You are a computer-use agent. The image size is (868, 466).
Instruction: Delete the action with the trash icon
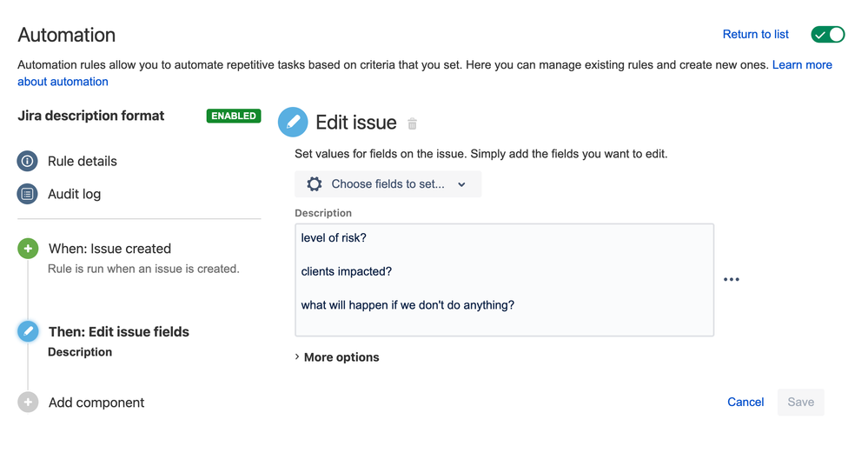(x=412, y=123)
